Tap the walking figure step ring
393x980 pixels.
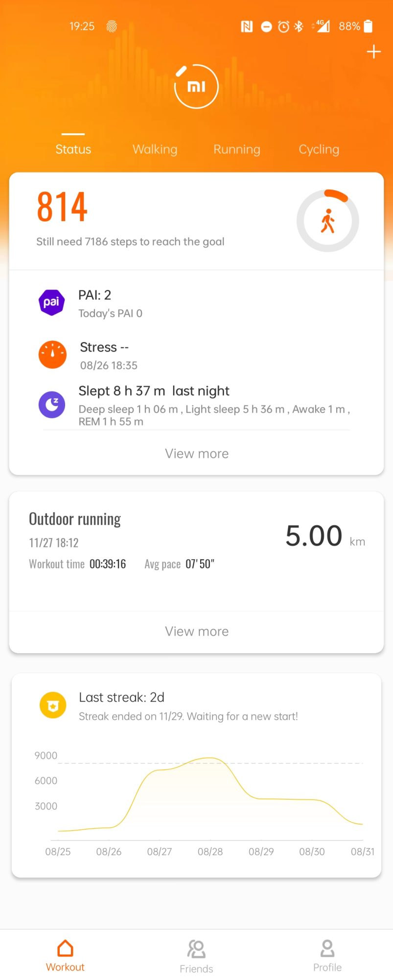click(x=327, y=220)
